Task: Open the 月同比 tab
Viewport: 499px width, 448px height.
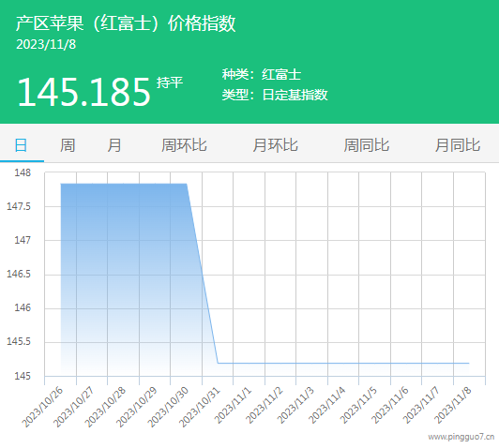Action: click(x=458, y=145)
